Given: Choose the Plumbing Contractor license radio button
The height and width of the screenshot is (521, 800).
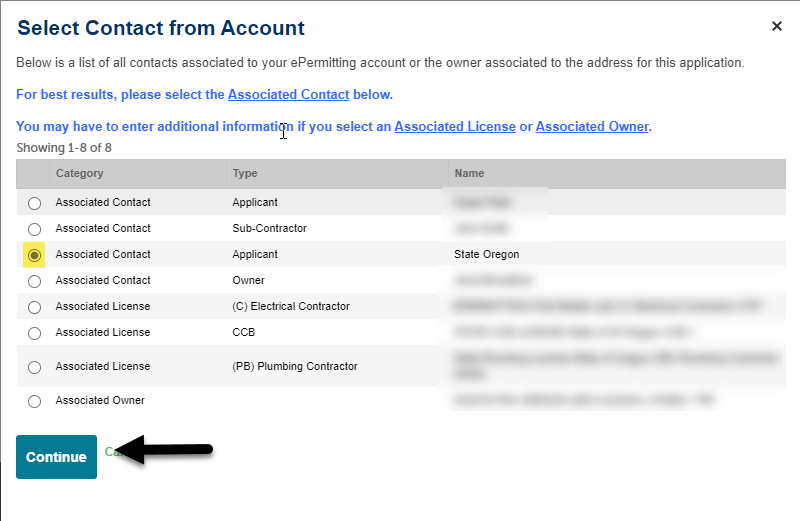Looking at the screenshot, I should (x=35, y=367).
